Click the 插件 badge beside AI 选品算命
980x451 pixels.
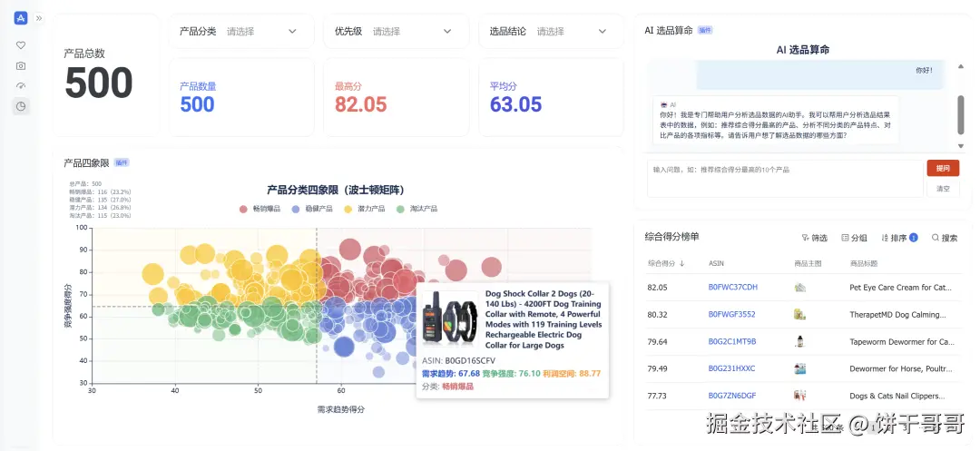point(705,30)
